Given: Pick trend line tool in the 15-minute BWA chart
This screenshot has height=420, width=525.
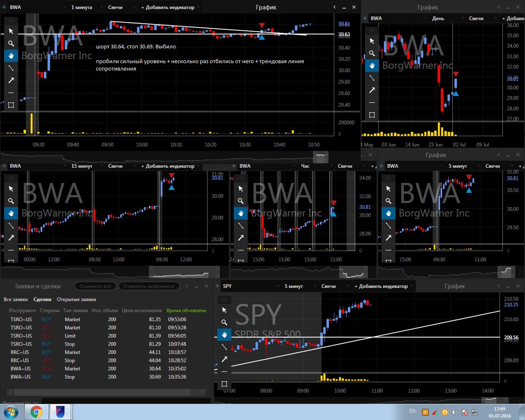Looking at the screenshot, I should [11, 226].
